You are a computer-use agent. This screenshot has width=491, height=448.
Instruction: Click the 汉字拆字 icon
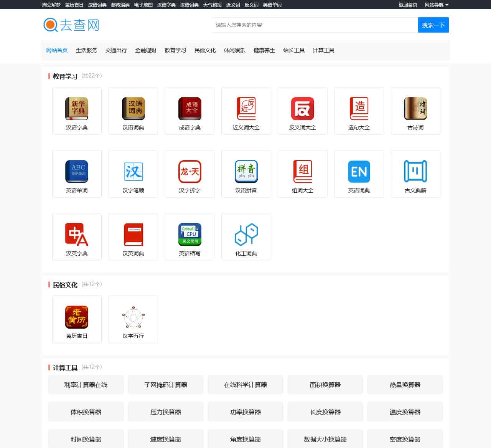point(189,174)
